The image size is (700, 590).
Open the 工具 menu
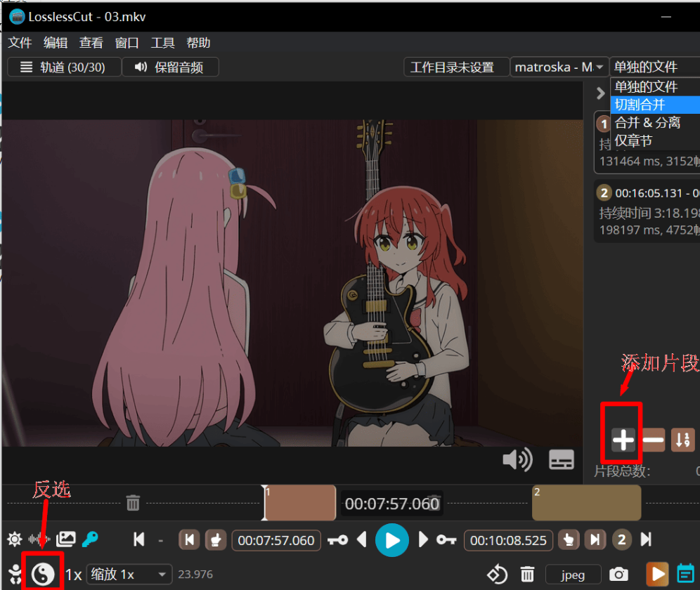pyautogui.click(x=162, y=43)
